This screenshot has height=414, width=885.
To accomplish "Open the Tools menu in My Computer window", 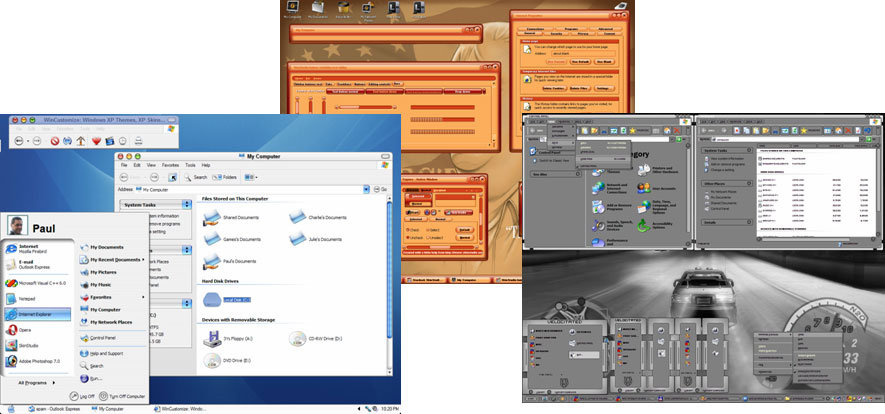I will (190, 165).
